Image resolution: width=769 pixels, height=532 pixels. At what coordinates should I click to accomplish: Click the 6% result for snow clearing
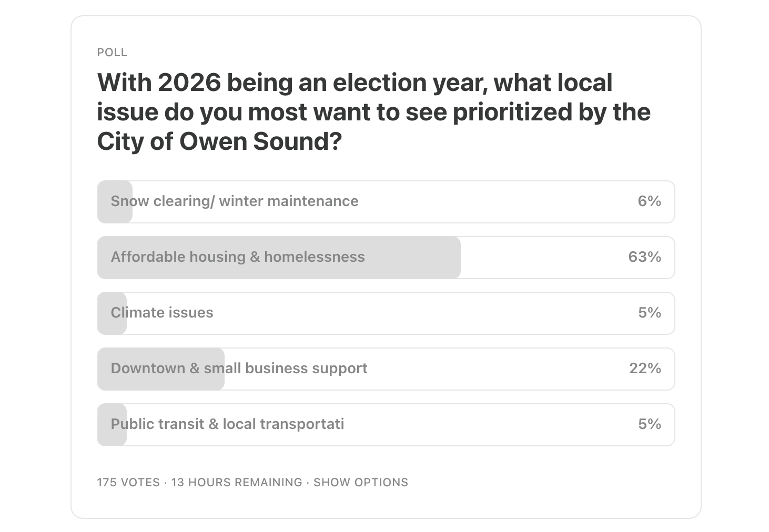[650, 201]
